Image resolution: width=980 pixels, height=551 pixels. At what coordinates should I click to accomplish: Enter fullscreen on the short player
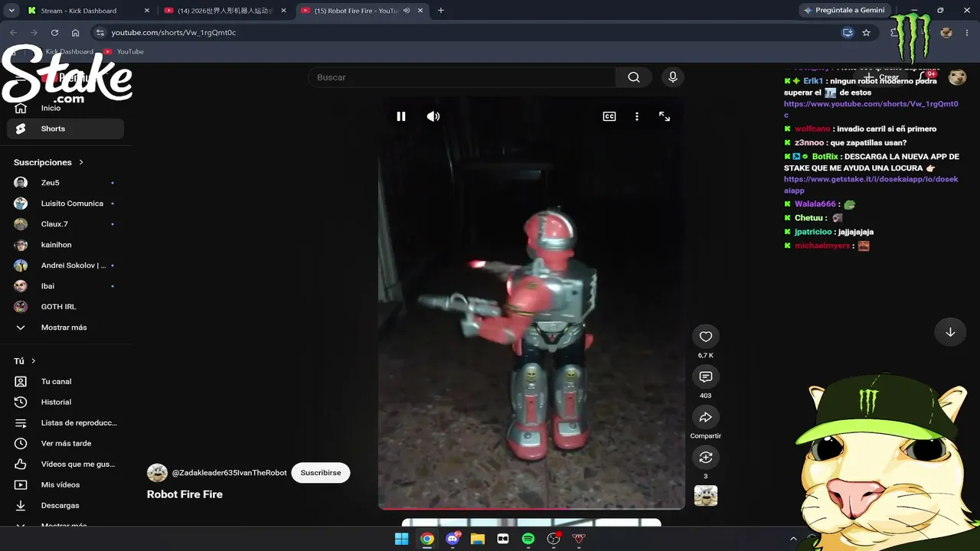665,116
